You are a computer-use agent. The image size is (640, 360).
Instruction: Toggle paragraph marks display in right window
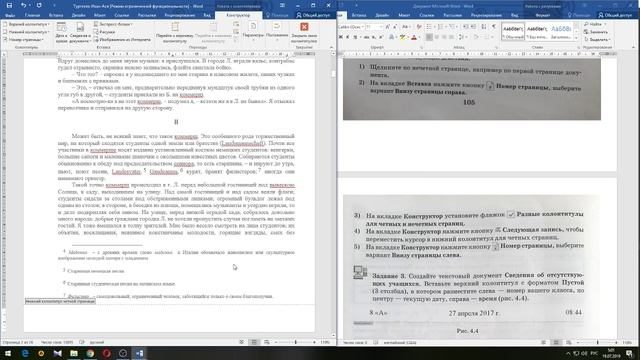494,27
